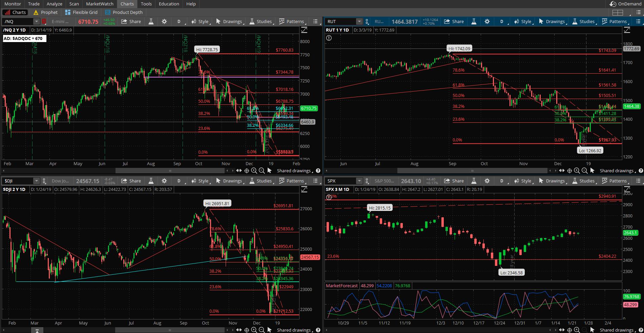Screen dimensions: 644x333
Task: Open the /NQ symbol dropdown arrow
Action: click(x=37, y=21)
